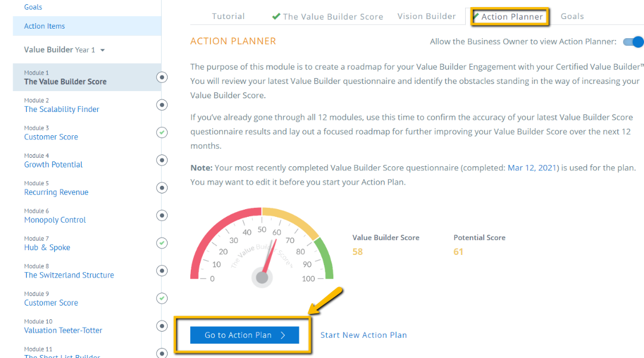The height and width of the screenshot is (358, 644).
Task: Select Action Items in the sidebar
Action: coord(87,26)
